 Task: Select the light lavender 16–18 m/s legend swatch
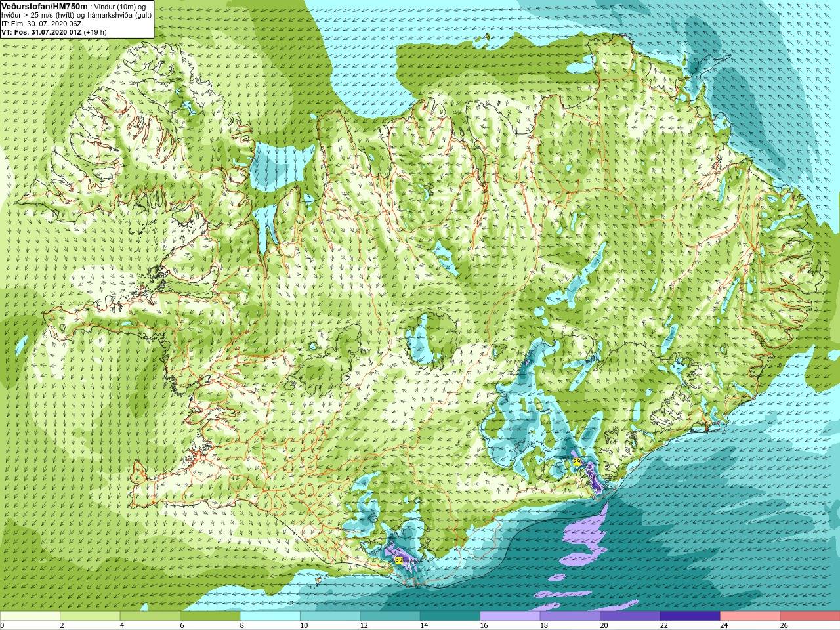510,616
